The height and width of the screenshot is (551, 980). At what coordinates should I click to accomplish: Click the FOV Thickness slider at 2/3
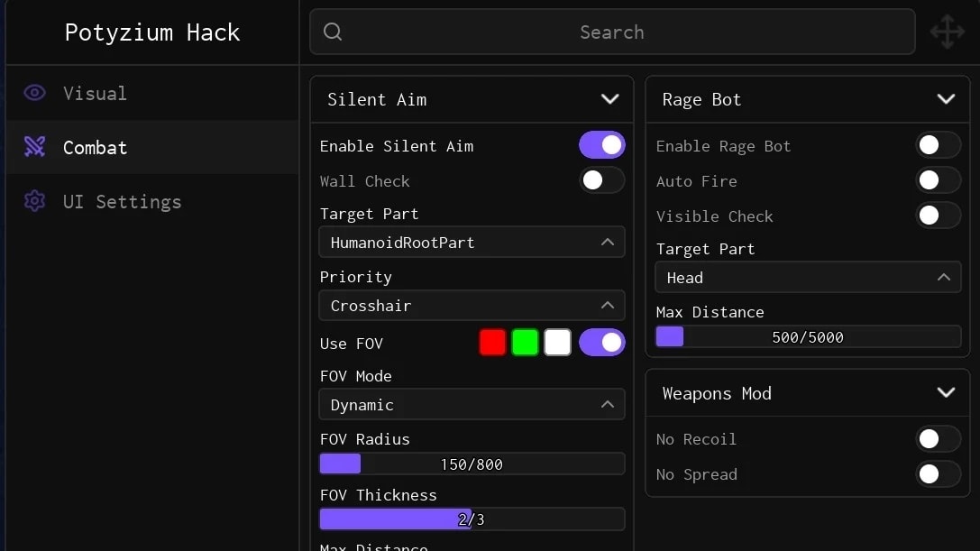click(x=472, y=519)
